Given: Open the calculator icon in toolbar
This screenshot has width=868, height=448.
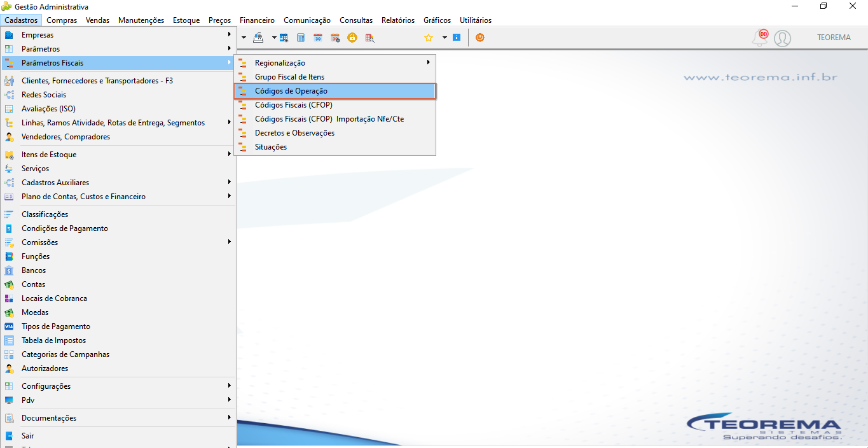Looking at the screenshot, I should [301, 38].
